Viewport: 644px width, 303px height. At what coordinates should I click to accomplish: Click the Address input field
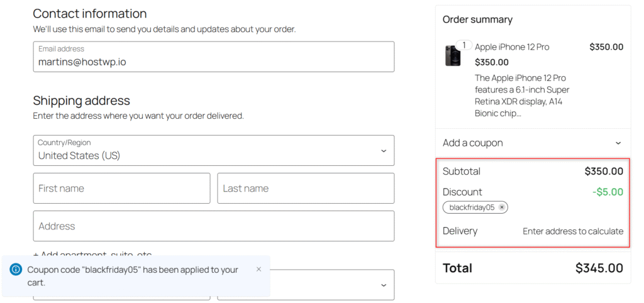214,226
